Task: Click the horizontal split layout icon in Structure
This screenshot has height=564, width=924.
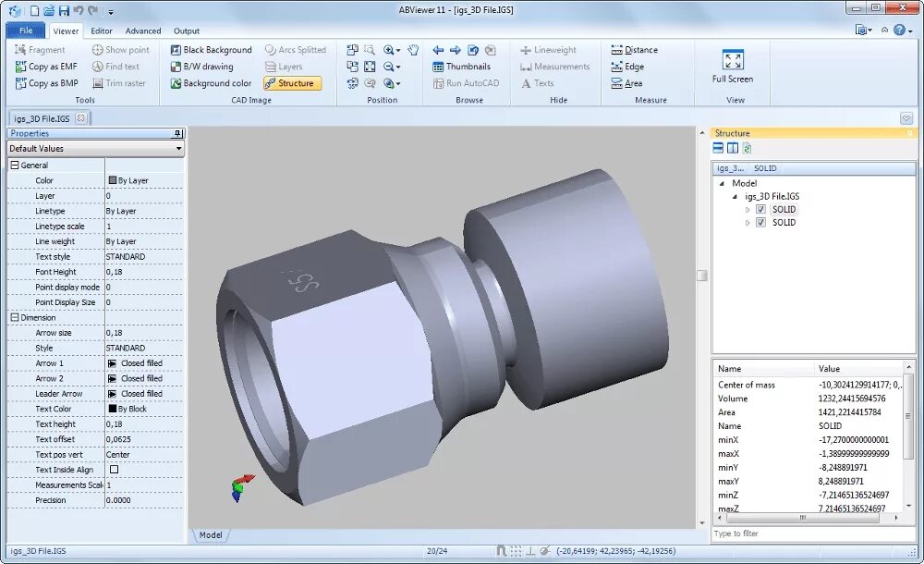Action: (x=718, y=148)
